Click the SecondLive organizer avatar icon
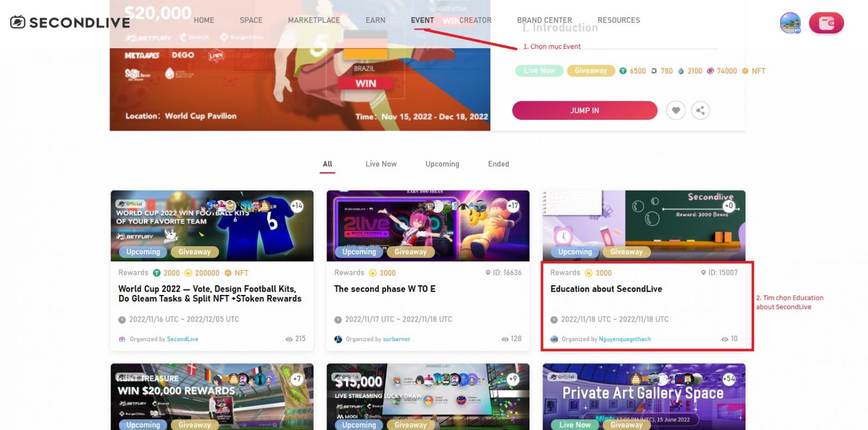Image resolution: width=868 pixels, height=430 pixels. click(122, 339)
